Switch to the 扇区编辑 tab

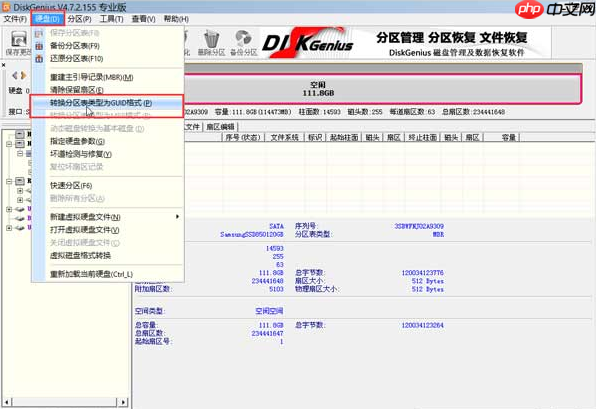click(220, 127)
